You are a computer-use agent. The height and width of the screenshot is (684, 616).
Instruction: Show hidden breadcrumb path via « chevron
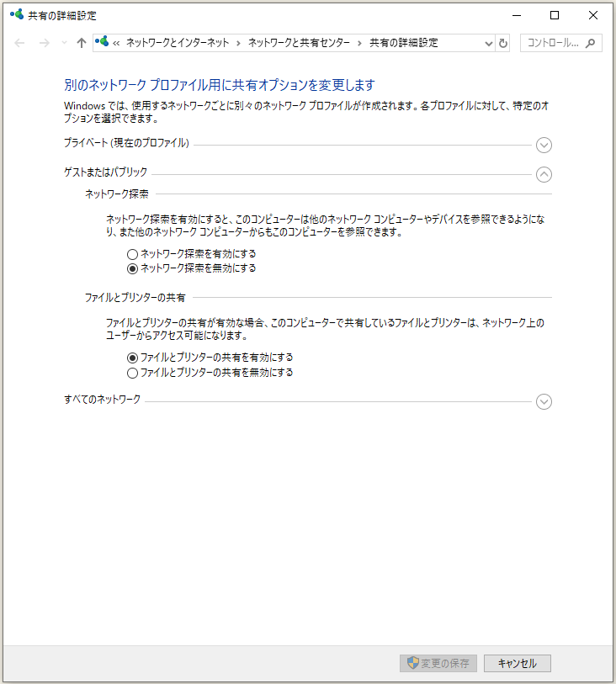pos(116,43)
